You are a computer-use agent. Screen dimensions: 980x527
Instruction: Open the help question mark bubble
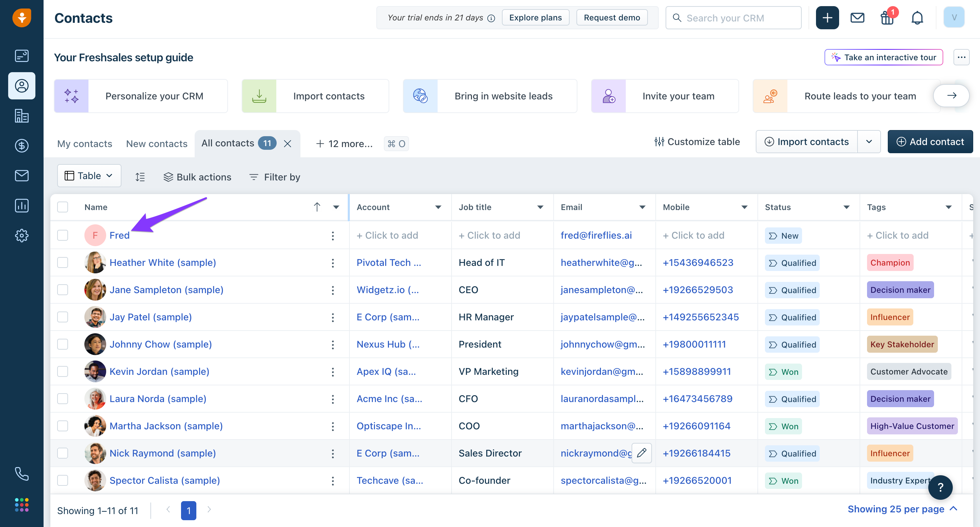(x=941, y=488)
